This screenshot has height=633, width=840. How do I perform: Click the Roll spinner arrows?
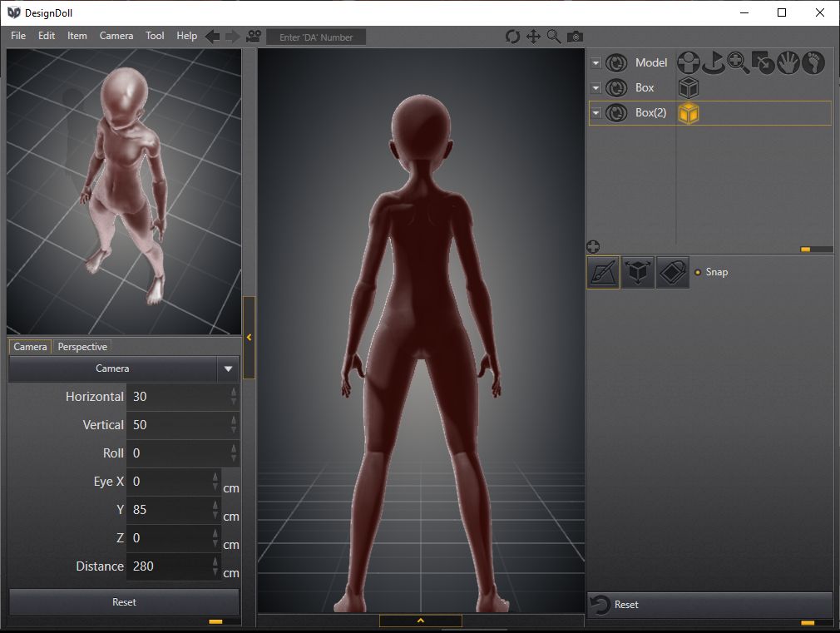tap(234, 453)
